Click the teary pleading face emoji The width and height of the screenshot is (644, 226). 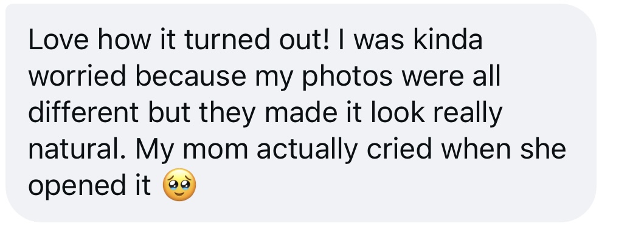coord(179,185)
